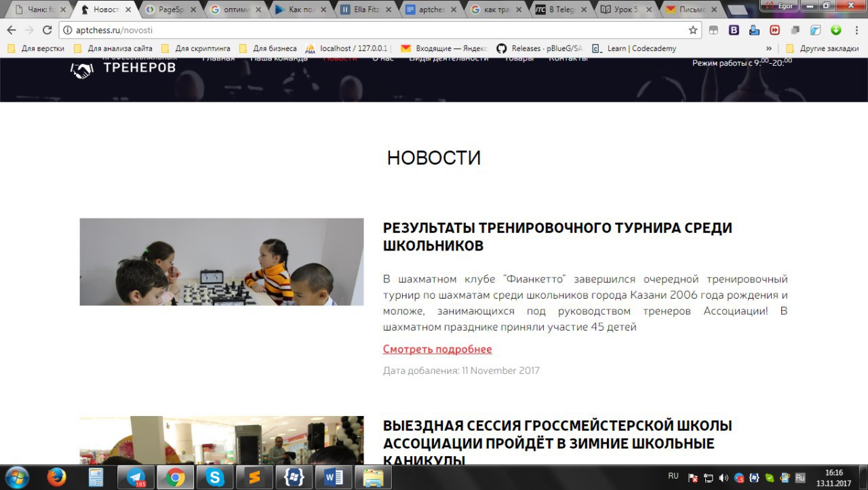The height and width of the screenshot is (490, 868).
Task: Switch to Sublime Text in the taskbar
Action: pos(255,477)
